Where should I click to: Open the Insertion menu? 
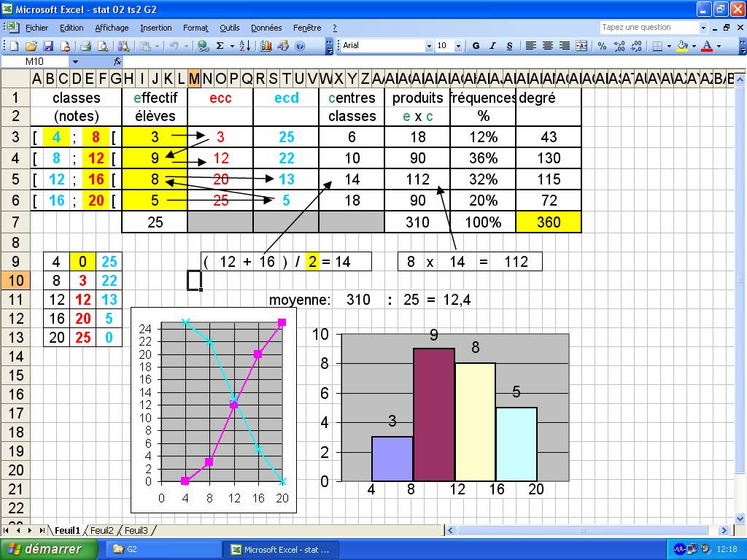(156, 28)
